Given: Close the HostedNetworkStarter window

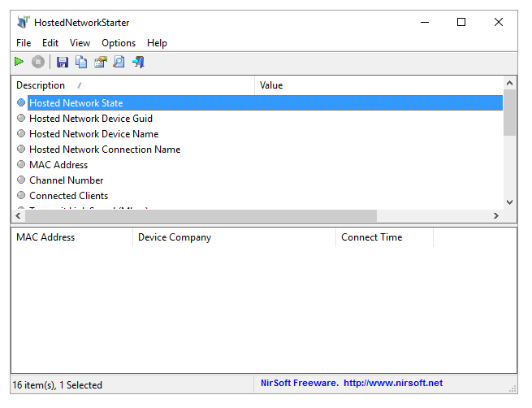Looking at the screenshot, I should coord(499,23).
